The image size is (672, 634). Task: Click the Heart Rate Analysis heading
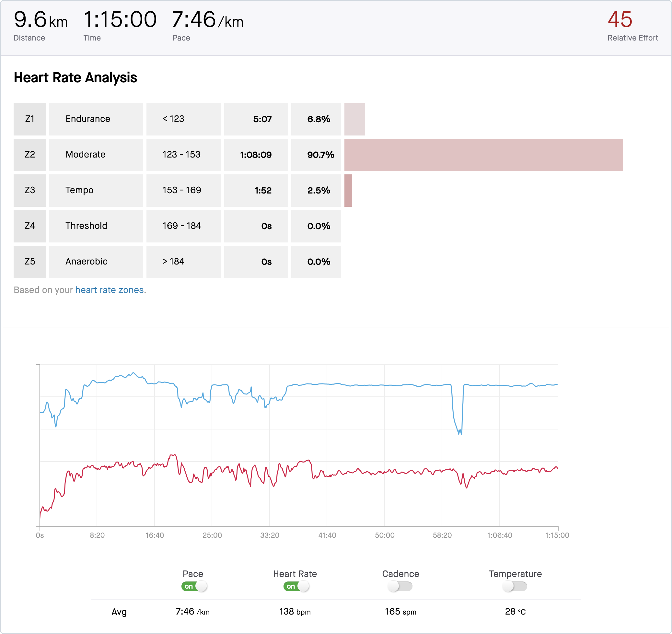coord(75,77)
